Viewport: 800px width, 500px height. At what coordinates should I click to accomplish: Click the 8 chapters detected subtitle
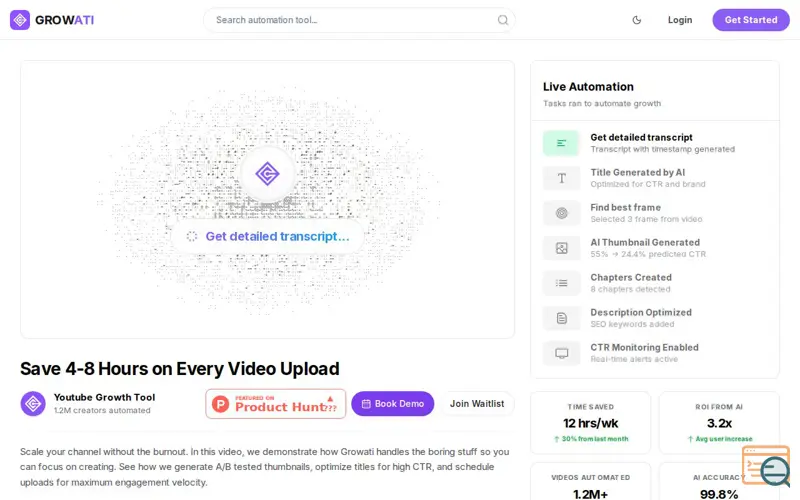(630, 289)
